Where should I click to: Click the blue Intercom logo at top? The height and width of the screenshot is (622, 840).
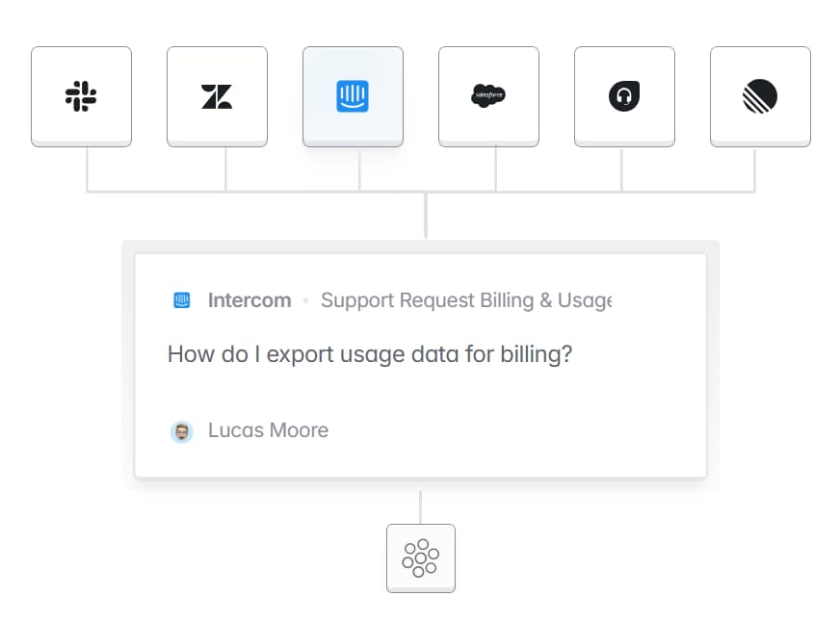pyautogui.click(x=353, y=96)
